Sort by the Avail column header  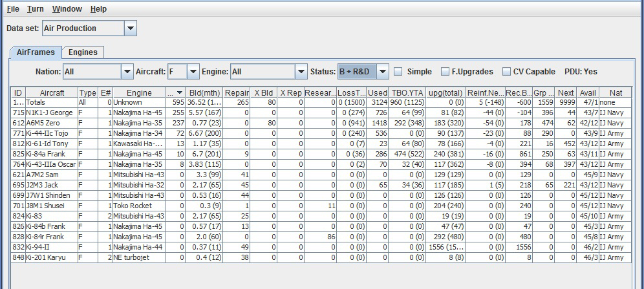pos(588,92)
